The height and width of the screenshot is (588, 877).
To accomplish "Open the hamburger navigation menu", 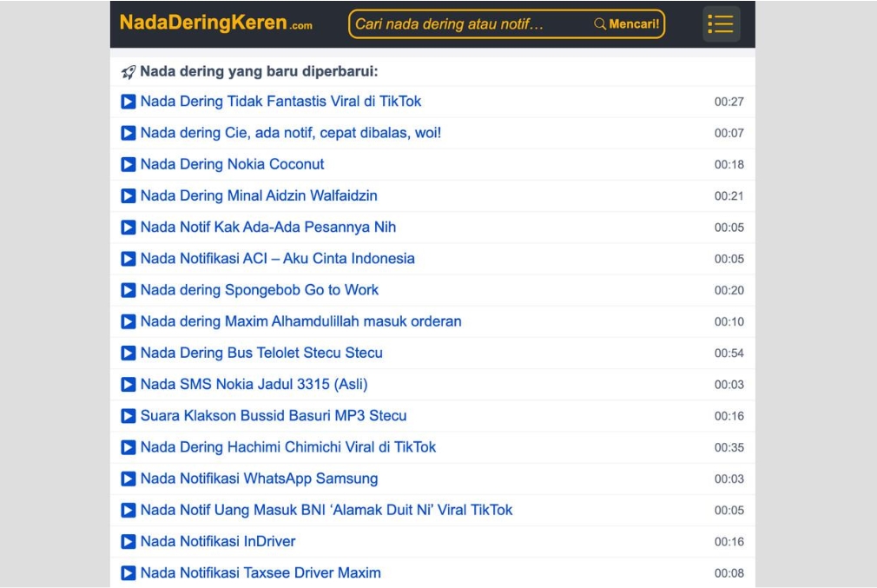I will coord(721,24).
